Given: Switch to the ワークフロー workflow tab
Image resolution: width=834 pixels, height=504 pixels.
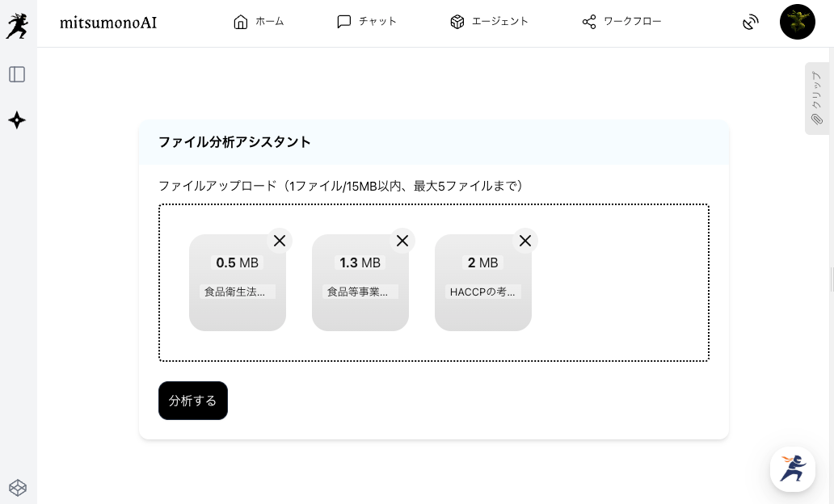Looking at the screenshot, I should click(x=621, y=22).
